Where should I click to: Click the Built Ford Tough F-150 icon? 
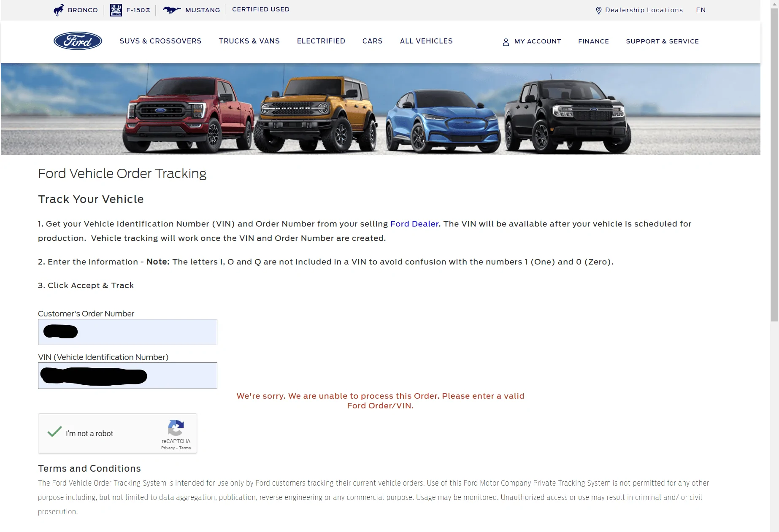click(116, 10)
